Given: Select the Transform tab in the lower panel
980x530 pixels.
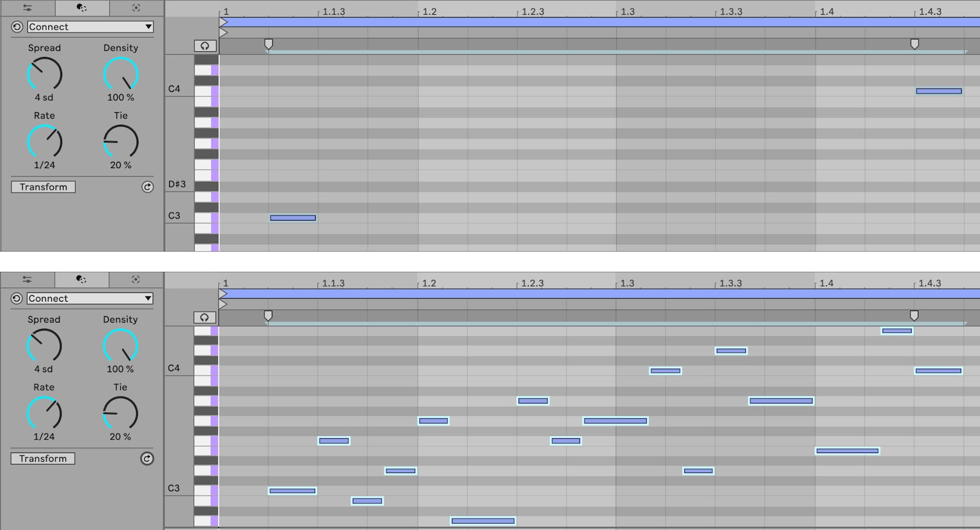Looking at the screenshot, I should click(x=81, y=279).
